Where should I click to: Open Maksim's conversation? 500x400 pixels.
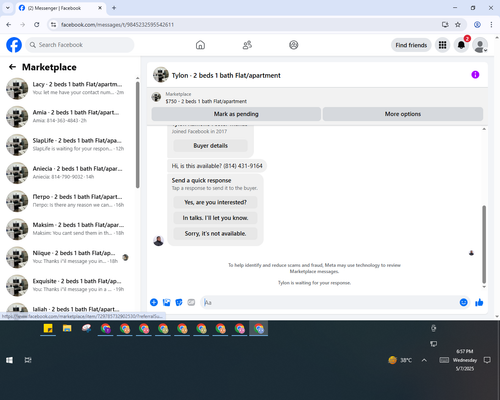pos(69,229)
